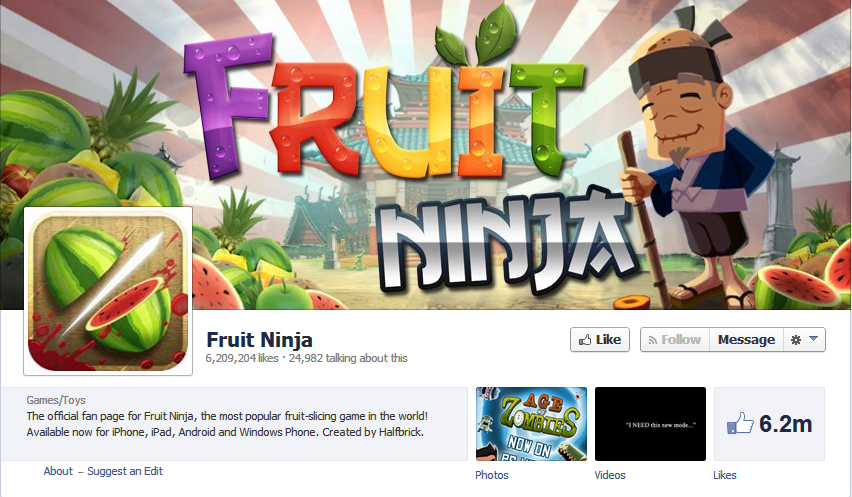Click the blue thumbs-up icon in likes tile
Image resolution: width=852 pixels, height=497 pixels.
point(740,423)
